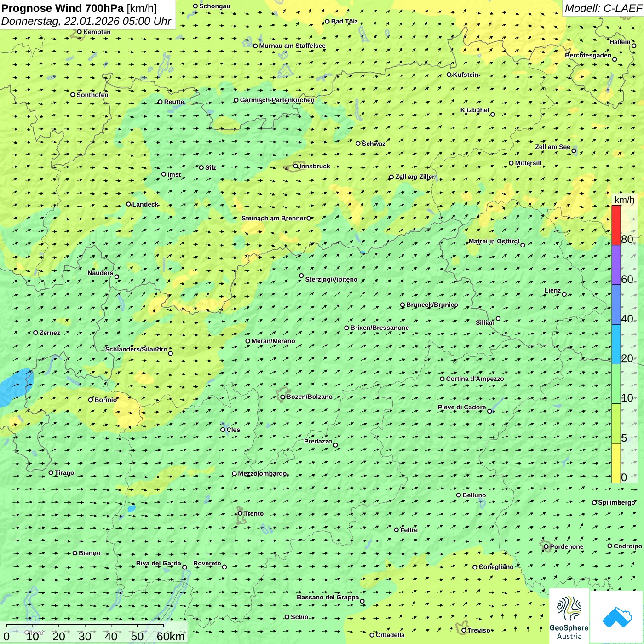Click the Kufstein city label
This screenshot has width=644, height=644.
click(x=466, y=75)
